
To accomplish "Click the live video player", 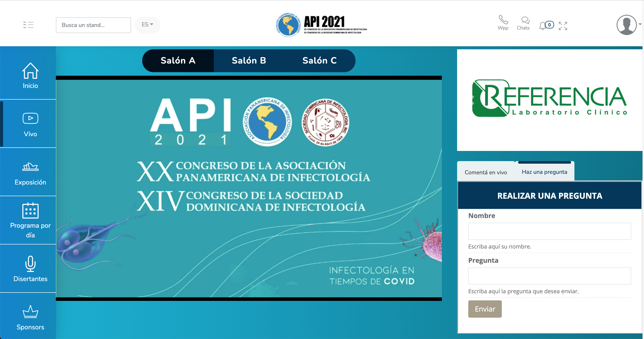I will tap(249, 188).
